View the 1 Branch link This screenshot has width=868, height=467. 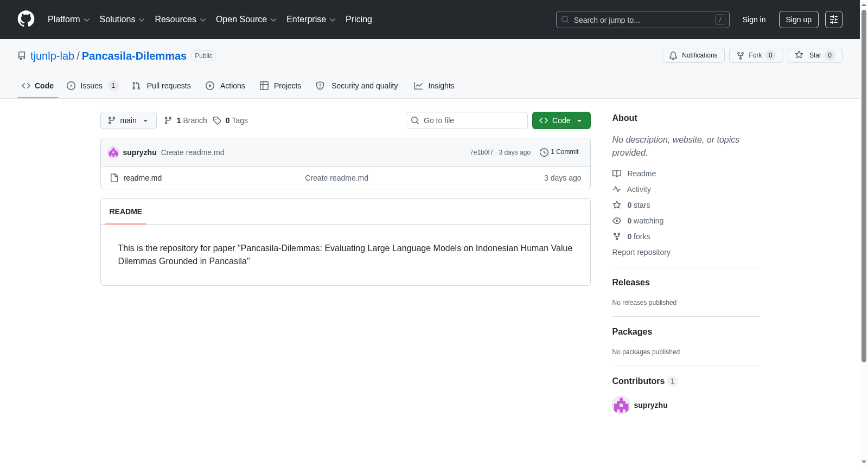(x=186, y=120)
